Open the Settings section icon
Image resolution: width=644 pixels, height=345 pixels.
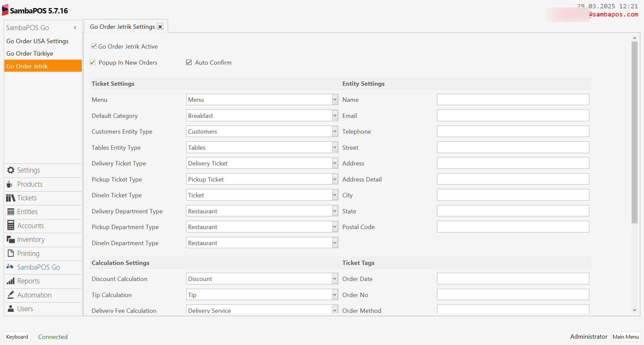pyautogui.click(x=10, y=170)
